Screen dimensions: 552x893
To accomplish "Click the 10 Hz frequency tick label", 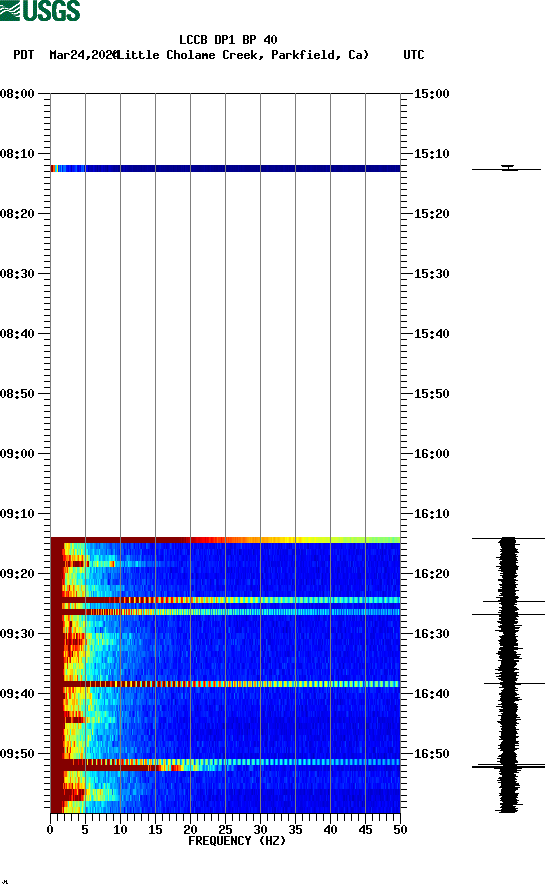I will pyautogui.click(x=120, y=830).
